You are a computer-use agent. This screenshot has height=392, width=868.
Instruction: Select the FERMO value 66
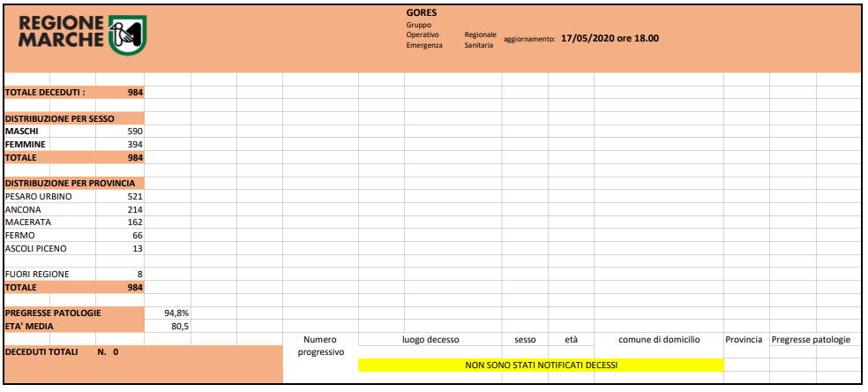point(138,236)
